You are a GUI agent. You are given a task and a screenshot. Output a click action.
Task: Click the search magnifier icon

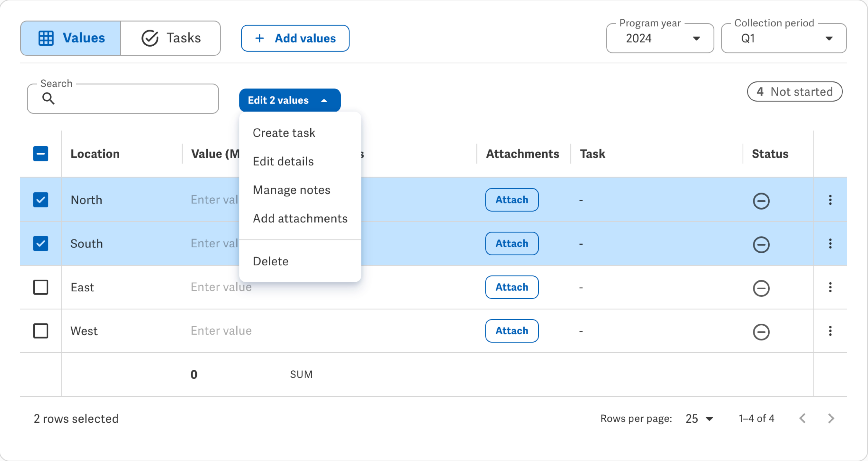coord(49,98)
